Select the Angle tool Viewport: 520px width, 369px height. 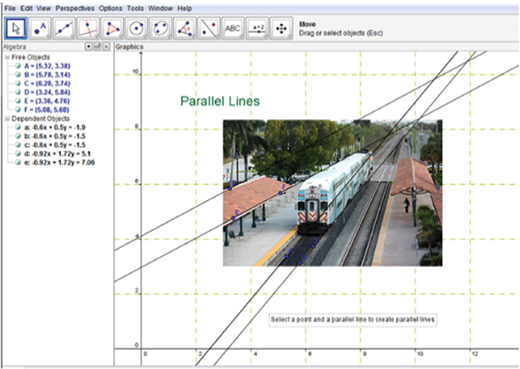click(185, 29)
